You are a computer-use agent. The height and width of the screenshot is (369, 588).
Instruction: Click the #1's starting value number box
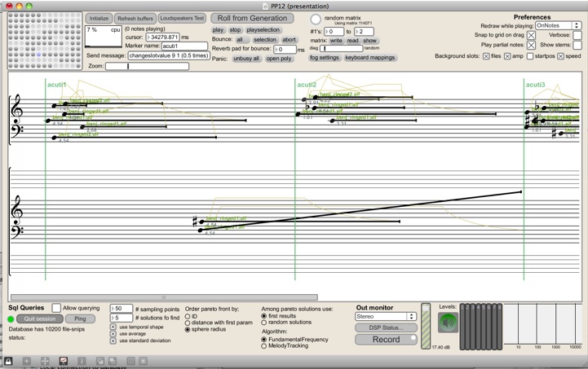coord(334,32)
